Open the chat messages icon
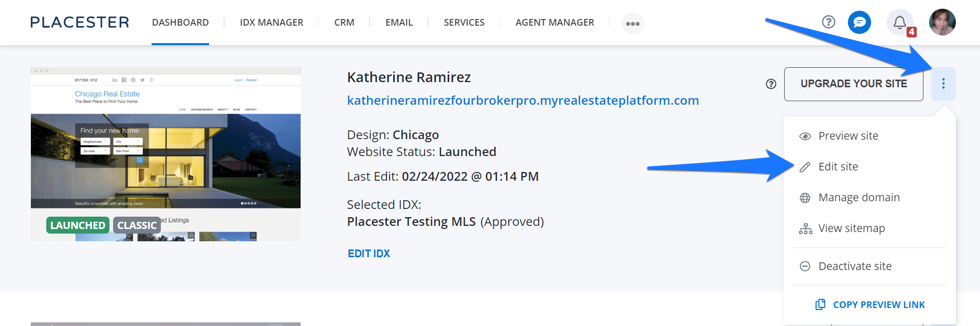This screenshot has height=326, width=980. click(x=859, y=22)
